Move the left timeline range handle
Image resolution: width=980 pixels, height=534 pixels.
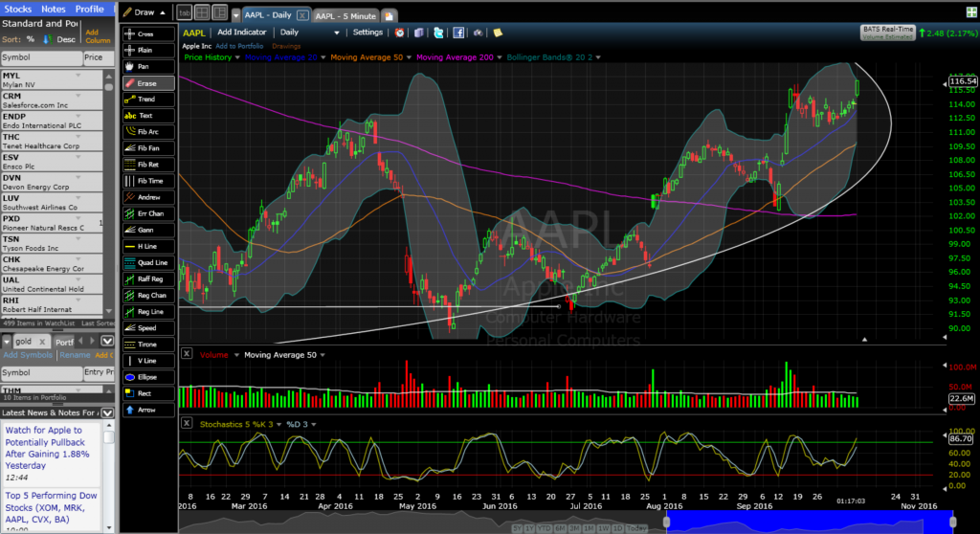tap(666, 522)
